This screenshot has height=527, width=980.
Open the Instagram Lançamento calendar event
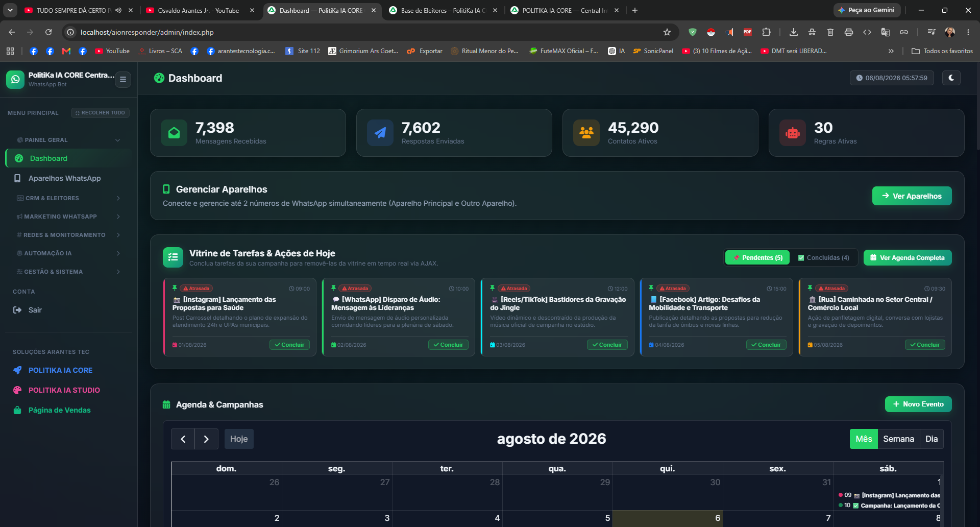pos(890,495)
